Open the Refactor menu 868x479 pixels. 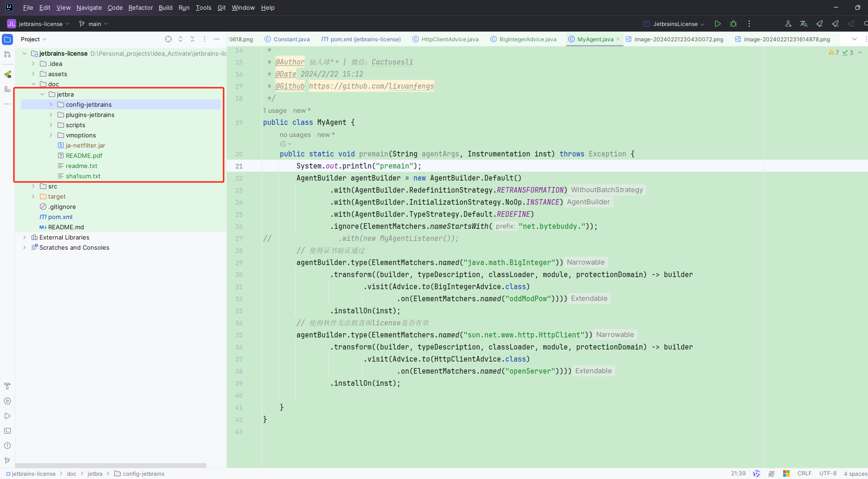(141, 7)
